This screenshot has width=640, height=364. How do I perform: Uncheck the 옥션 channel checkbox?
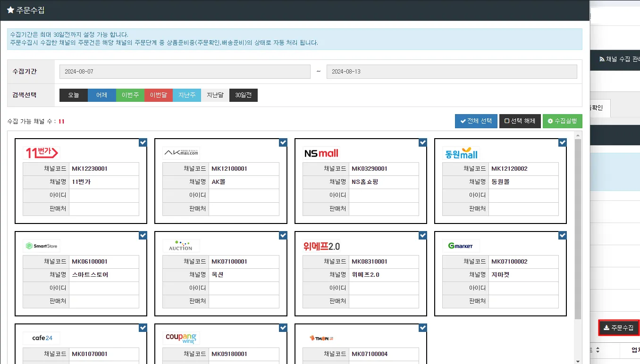click(283, 235)
